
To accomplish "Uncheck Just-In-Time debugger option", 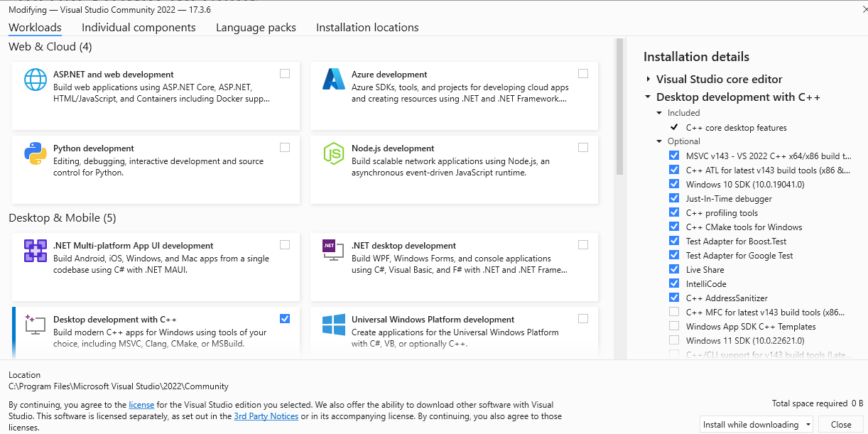I will point(674,198).
